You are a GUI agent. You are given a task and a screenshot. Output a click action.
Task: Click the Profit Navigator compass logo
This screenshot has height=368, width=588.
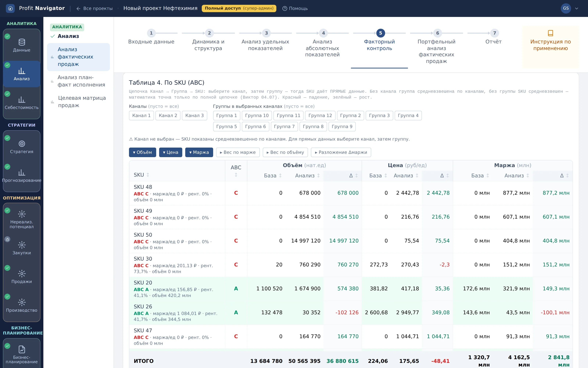(x=10, y=8)
